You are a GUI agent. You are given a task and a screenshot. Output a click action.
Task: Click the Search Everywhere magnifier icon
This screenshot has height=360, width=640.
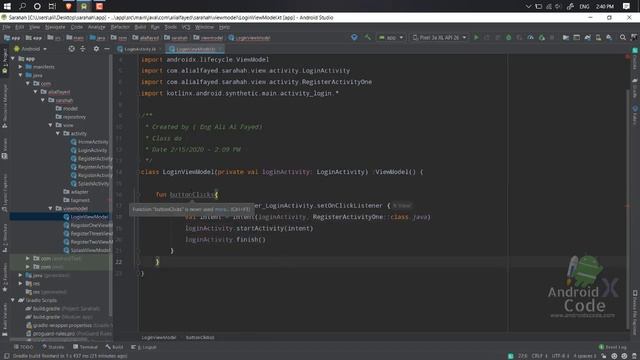click(x=623, y=38)
